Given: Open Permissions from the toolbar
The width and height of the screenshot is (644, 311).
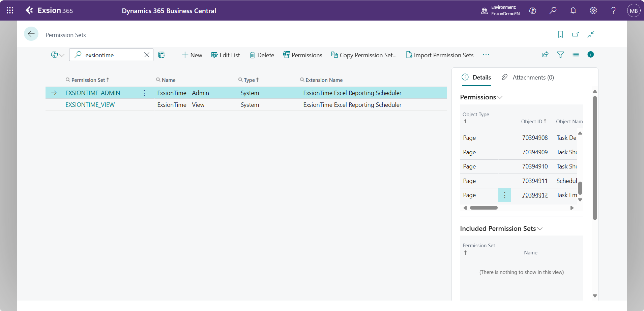Looking at the screenshot, I should [x=303, y=55].
